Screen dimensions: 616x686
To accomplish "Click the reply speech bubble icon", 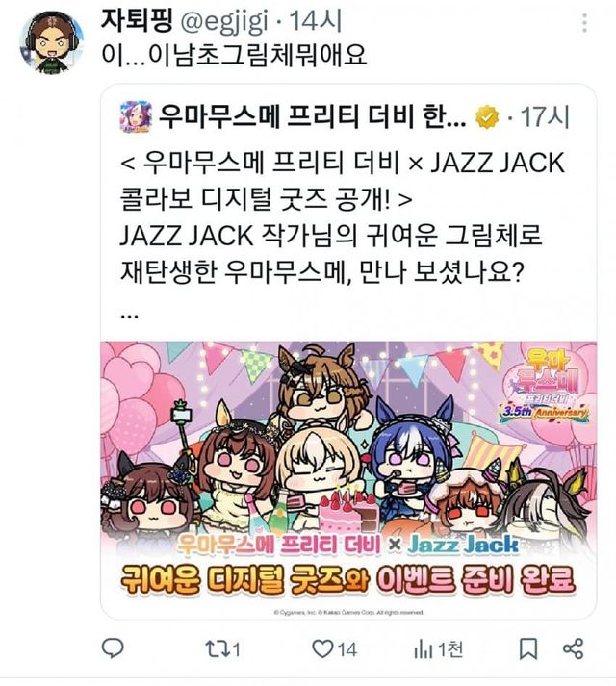I will pos(113,648).
